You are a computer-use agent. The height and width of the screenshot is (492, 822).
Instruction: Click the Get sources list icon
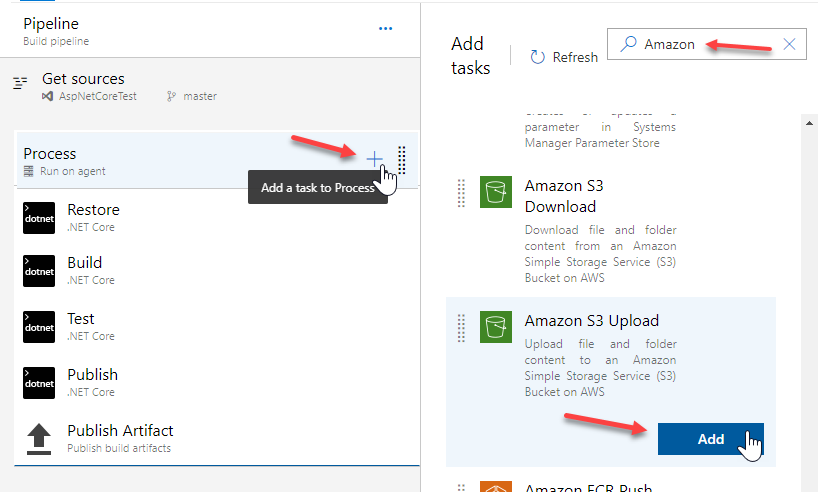(x=20, y=83)
